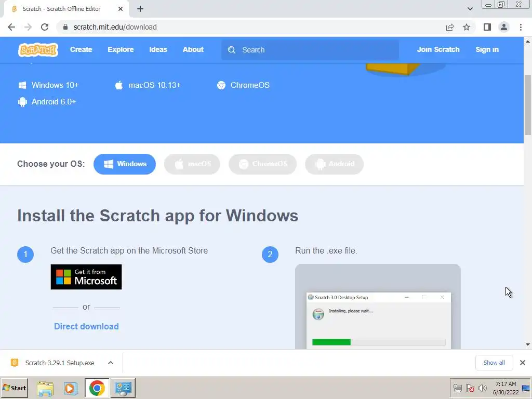This screenshot has width=532, height=399.
Task: Open the control panel taskbar icon
Action: point(123,388)
